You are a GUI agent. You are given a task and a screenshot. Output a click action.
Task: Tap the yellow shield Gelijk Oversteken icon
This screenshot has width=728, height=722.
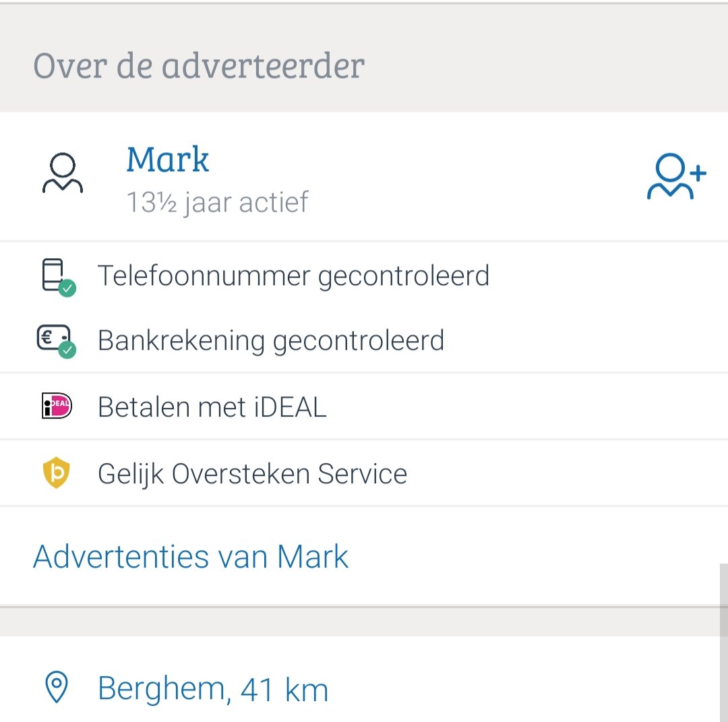point(56,473)
